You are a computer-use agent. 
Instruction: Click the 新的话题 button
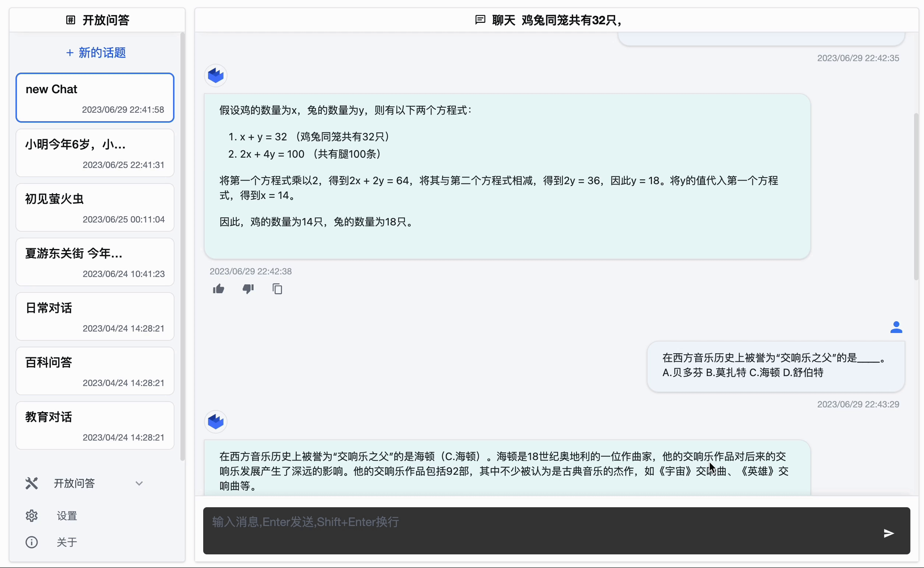click(x=96, y=52)
